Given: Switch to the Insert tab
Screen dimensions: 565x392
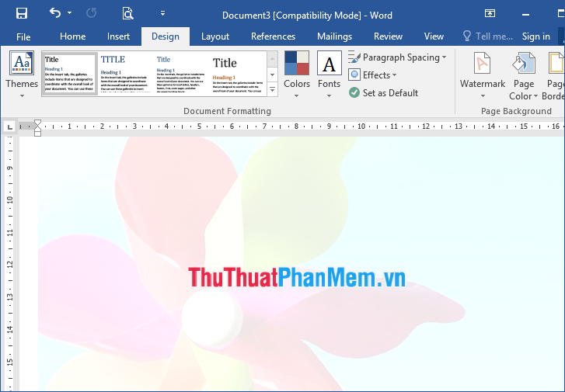Looking at the screenshot, I should click(118, 36).
